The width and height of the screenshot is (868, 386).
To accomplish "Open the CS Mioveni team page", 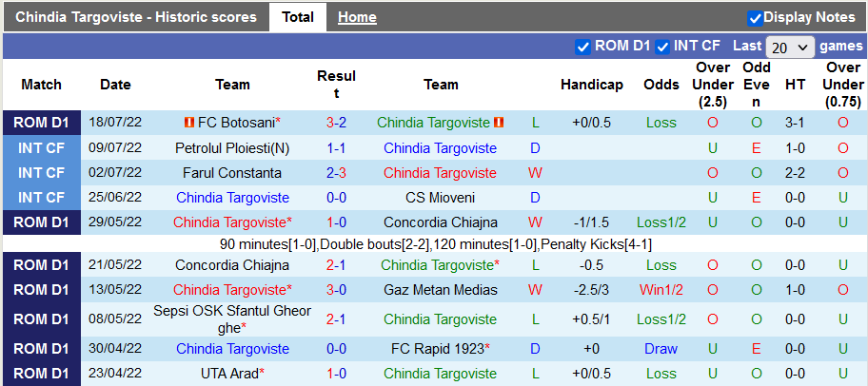I will tap(440, 198).
